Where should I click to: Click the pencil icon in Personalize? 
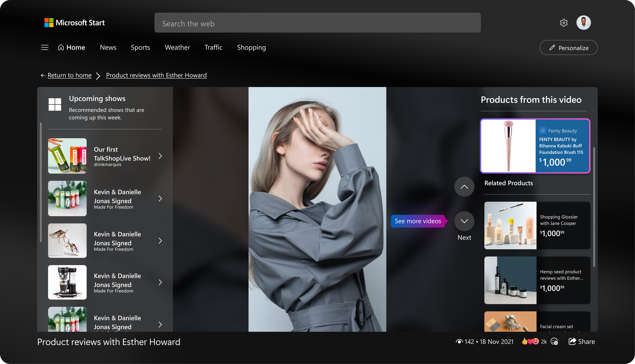(x=552, y=48)
